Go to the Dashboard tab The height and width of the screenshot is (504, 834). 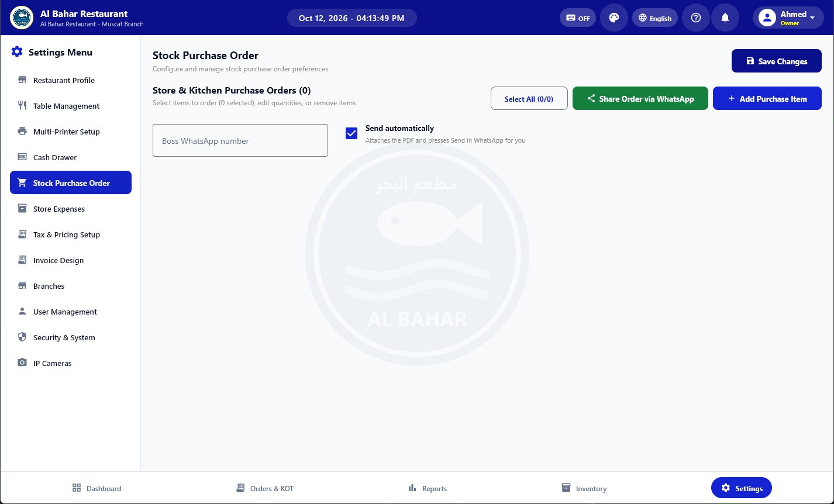coord(97,488)
